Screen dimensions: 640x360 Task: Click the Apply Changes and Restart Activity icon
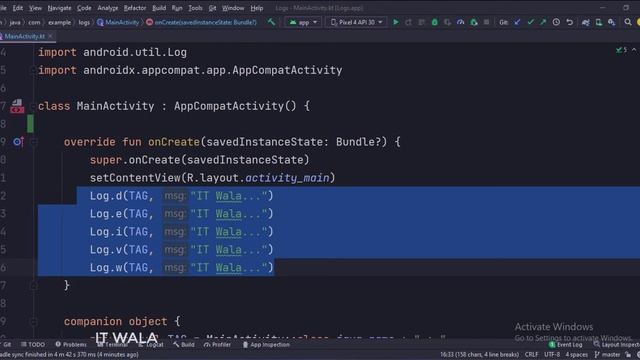pyautogui.click(x=409, y=22)
